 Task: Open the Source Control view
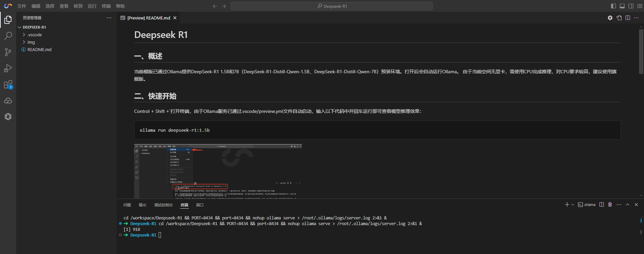coord(8,52)
